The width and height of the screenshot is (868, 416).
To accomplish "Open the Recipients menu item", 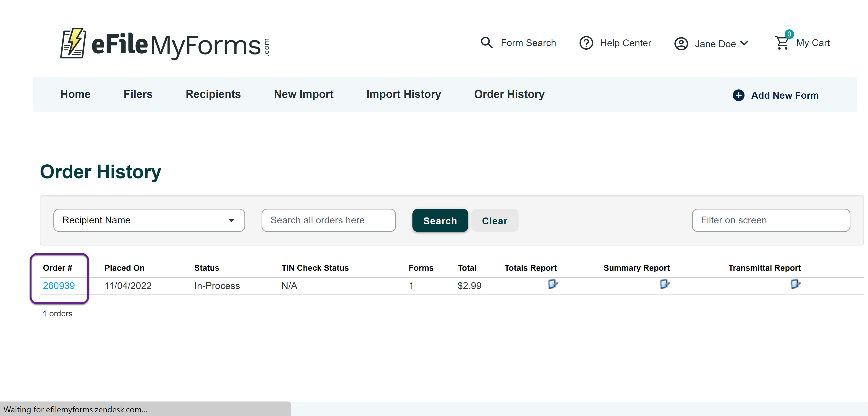I will 213,94.
